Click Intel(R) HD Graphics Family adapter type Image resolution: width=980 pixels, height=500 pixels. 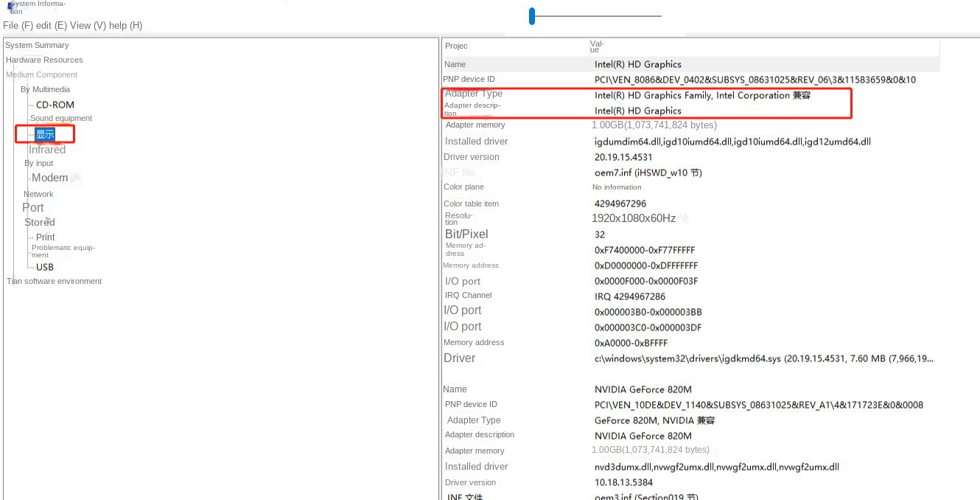coord(702,95)
